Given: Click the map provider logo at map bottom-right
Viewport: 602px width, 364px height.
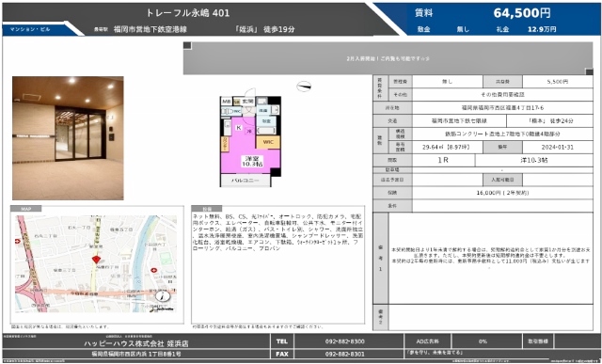Looking at the screenshot, I should [163, 309].
